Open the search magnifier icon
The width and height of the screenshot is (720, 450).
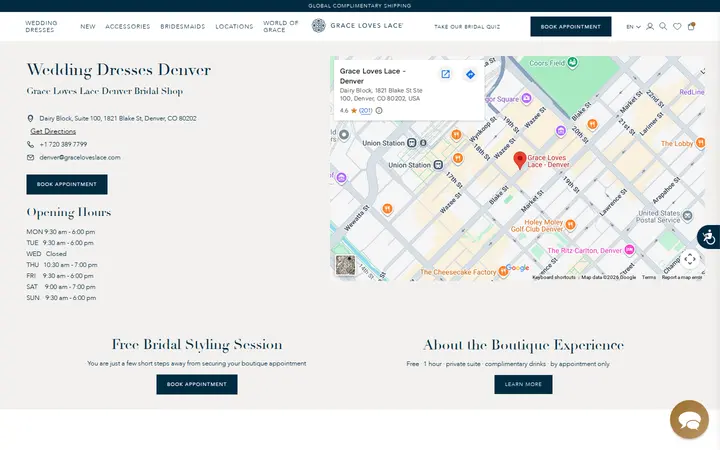click(x=663, y=27)
